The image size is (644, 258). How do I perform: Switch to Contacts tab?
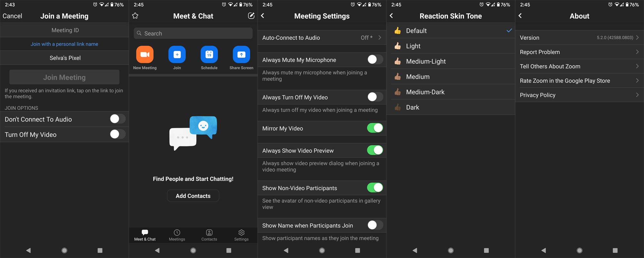click(209, 235)
